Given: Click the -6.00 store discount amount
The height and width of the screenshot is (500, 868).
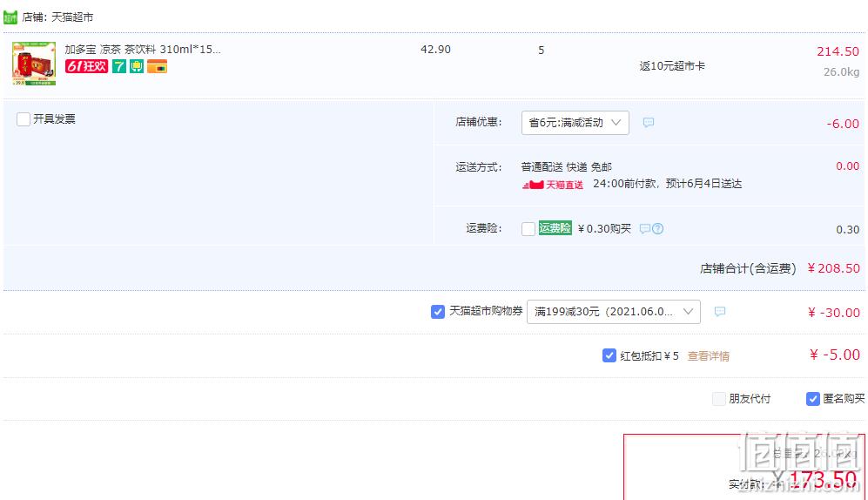Looking at the screenshot, I should (843, 124).
